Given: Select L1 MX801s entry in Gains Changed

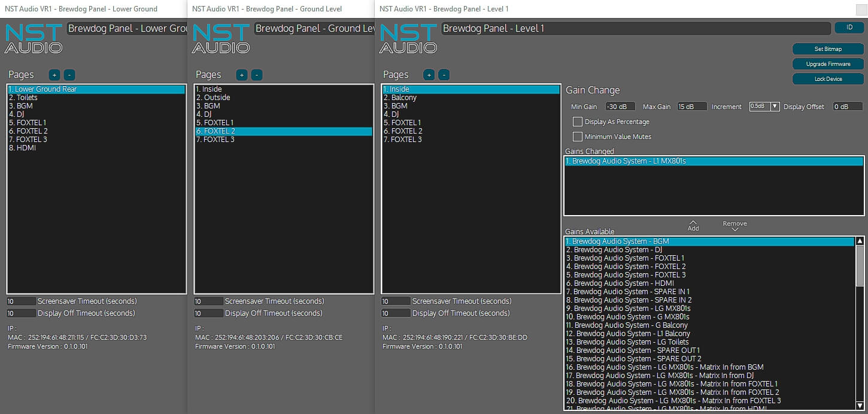Looking at the screenshot, I should point(714,161).
